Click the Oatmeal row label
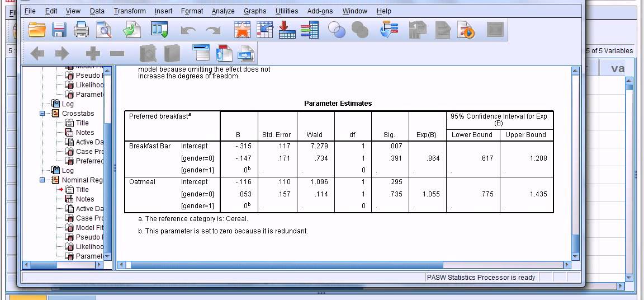The height and width of the screenshot is (300, 644). [x=142, y=182]
